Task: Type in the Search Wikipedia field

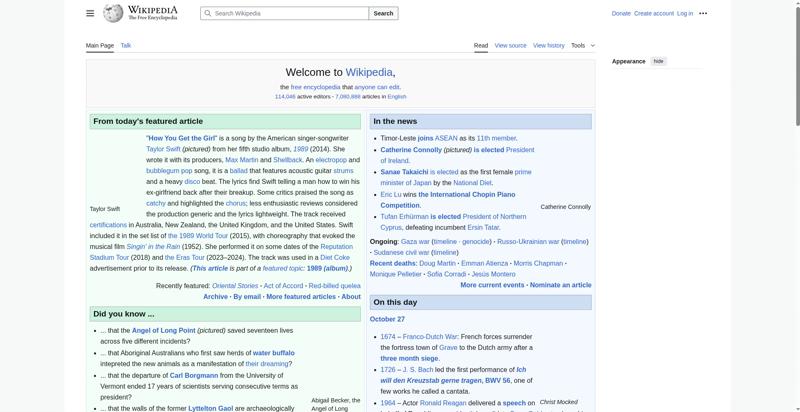Action: coord(290,14)
